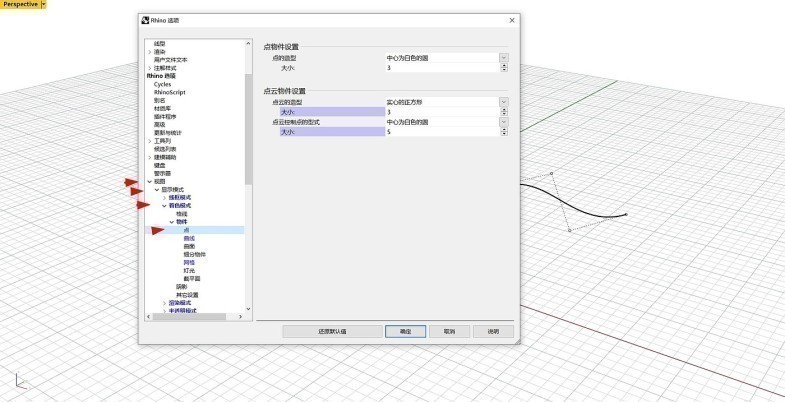The width and height of the screenshot is (785, 402).
Task: Decrease 点云的造型 大小 with stepper down arrow
Action: point(504,114)
